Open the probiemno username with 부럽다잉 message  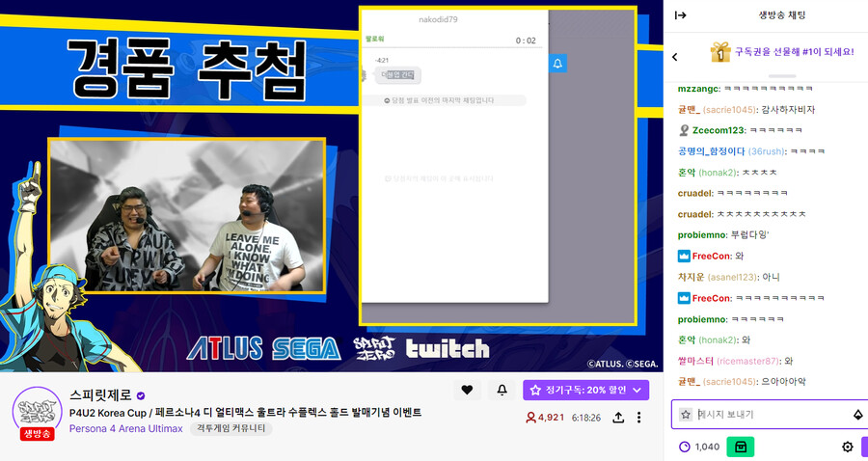(701, 235)
